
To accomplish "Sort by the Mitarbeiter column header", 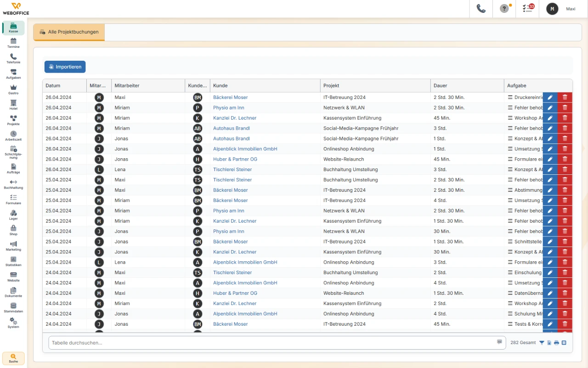I will tap(148, 86).
